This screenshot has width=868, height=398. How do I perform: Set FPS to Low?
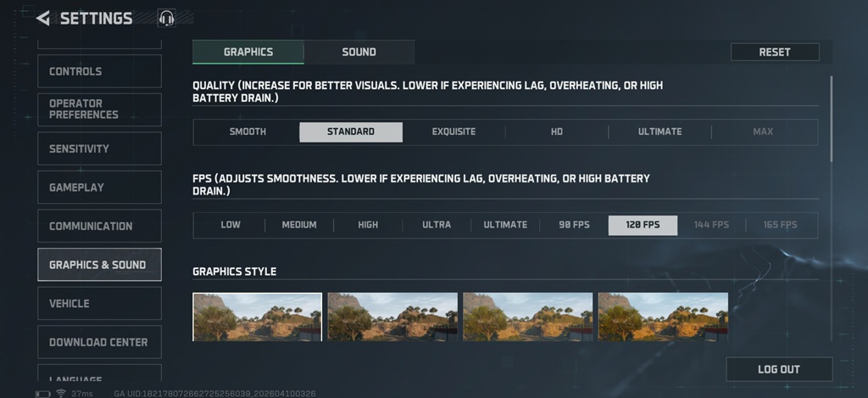click(231, 225)
